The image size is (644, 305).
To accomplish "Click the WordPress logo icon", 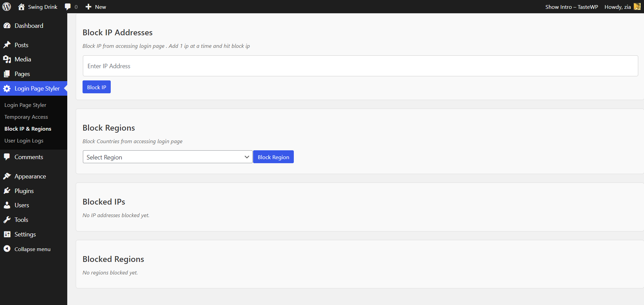I will point(7,7).
